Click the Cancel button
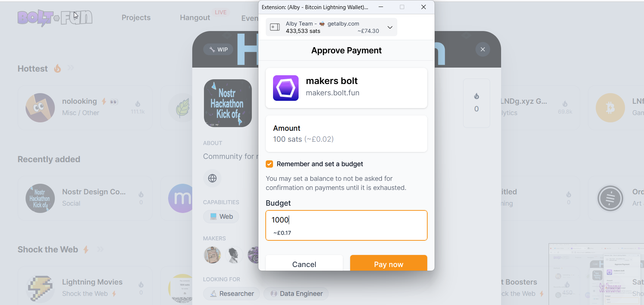This screenshot has width=644, height=305. [x=304, y=263]
